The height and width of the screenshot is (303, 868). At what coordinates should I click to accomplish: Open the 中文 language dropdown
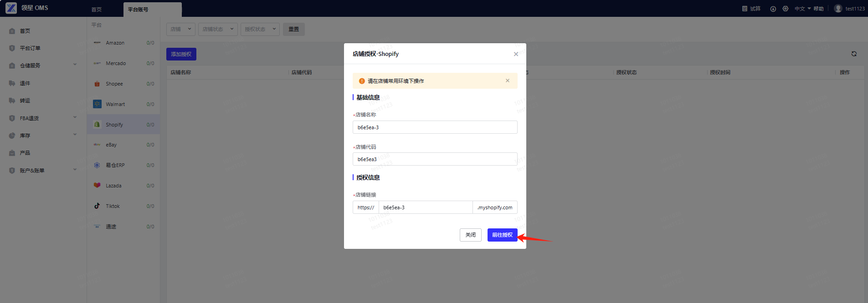point(802,9)
